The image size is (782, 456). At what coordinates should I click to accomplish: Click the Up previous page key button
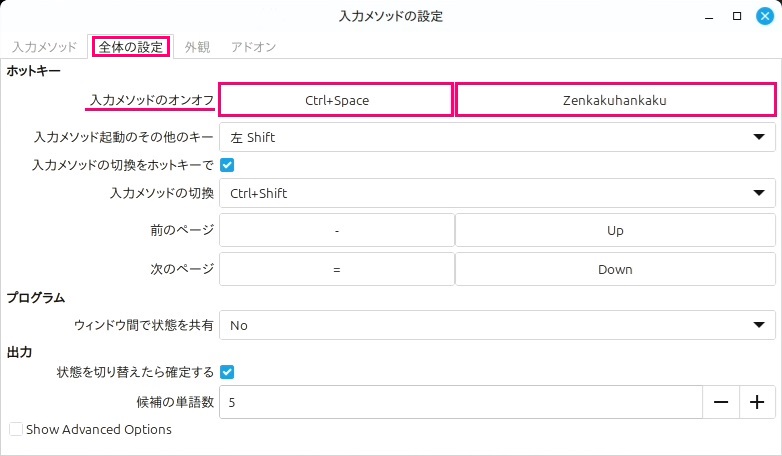[x=615, y=231]
